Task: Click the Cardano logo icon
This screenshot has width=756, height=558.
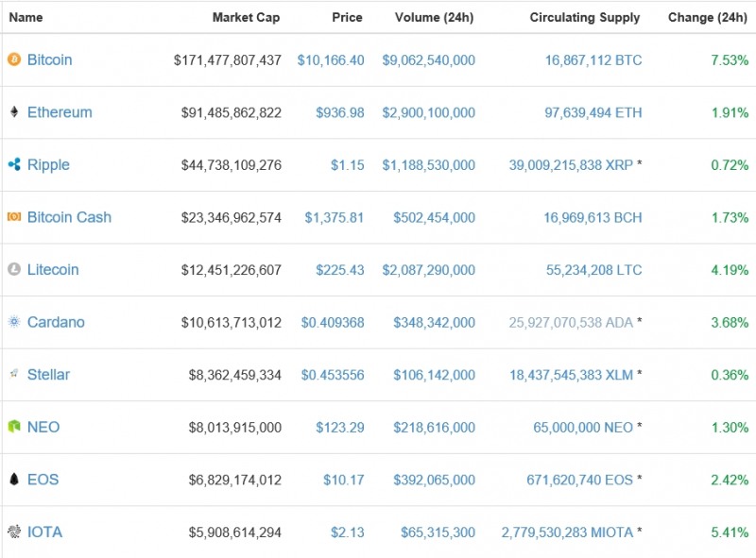Action: coord(13,322)
